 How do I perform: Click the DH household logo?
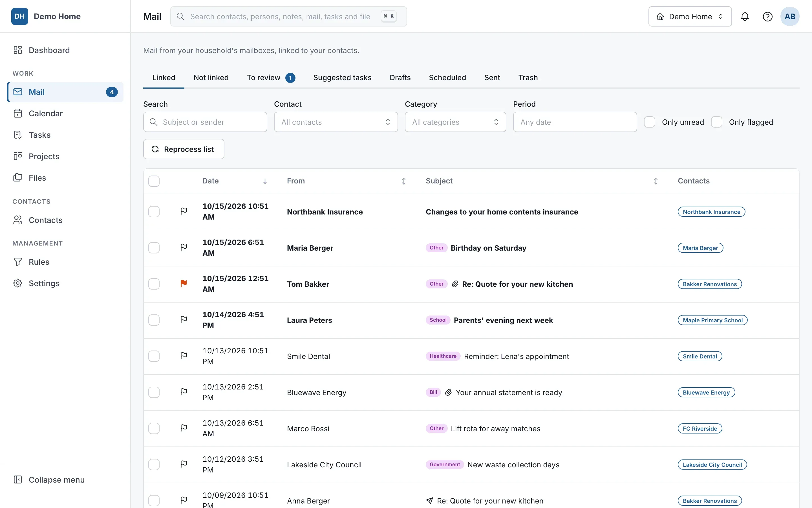click(19, 16)
